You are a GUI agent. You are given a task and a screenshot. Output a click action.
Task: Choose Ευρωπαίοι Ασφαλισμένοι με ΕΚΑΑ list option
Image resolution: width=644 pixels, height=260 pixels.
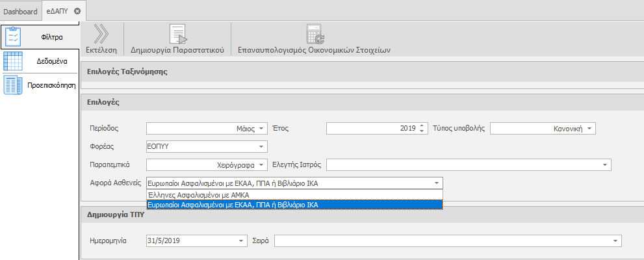pyautogui.click(x=233, y=205)
